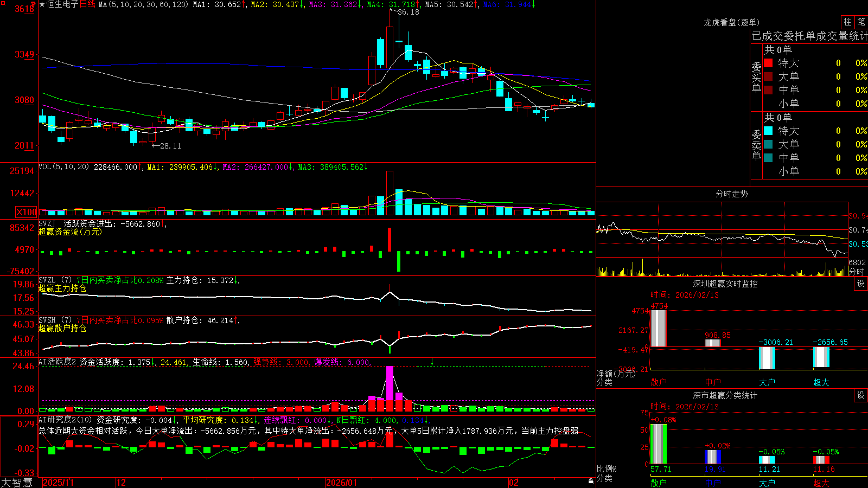The height and width of the screenshot is (488, 868).
Task: Click the 超赢资金流(万元) label
Action: (70, 232)
